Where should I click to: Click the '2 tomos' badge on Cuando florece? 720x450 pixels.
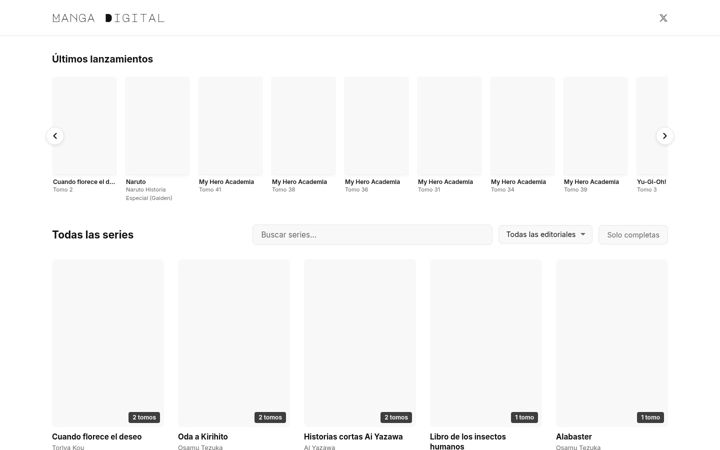pos(144,417)
